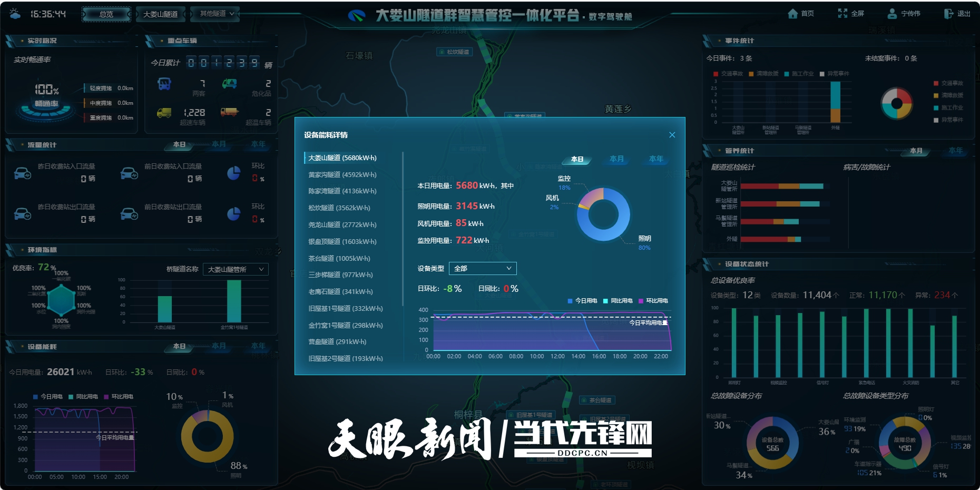This screenshot has height=490, width=980.
Task: Select 大娄山隧道 (5680kW·h) in list
Action: (342, 158)
